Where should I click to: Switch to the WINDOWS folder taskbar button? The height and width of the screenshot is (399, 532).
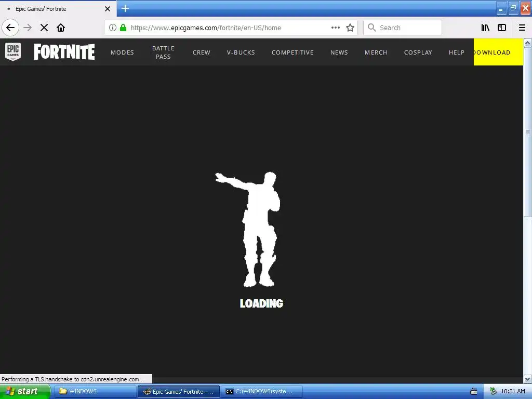pyautogui.click(x=96, y=391)
